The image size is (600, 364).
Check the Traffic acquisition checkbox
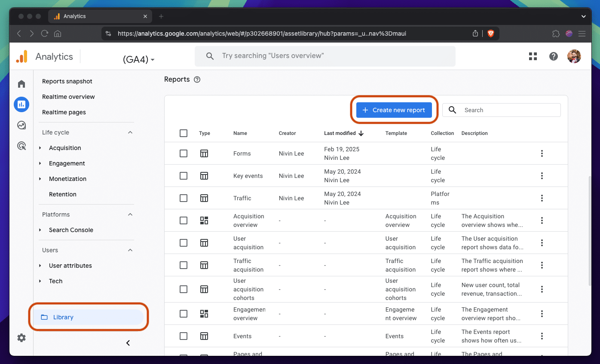pyautogui.click(x=184, y=265)
